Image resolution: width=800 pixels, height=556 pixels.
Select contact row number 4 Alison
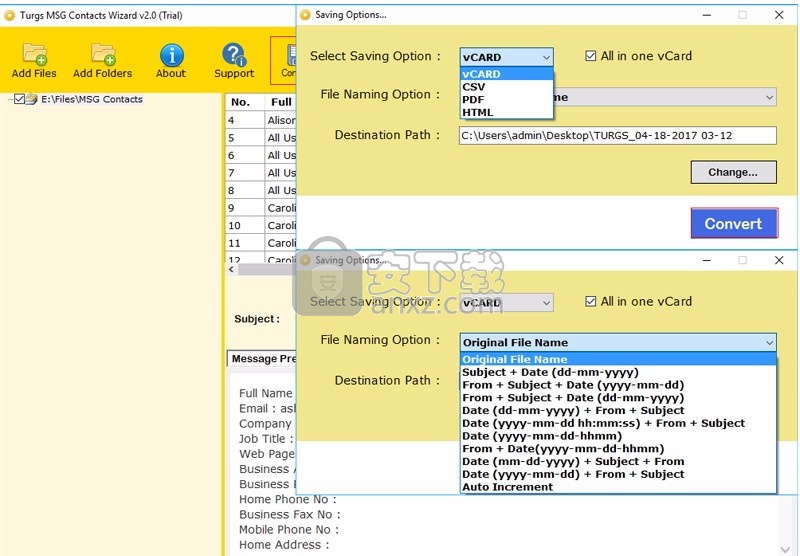(x=261, y=120)
